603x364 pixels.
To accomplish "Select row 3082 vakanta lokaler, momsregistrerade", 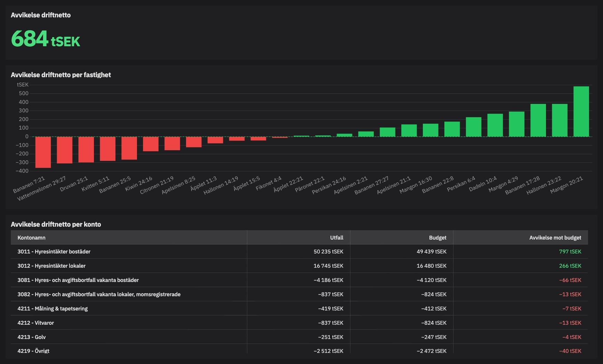I will pos(299,294).
